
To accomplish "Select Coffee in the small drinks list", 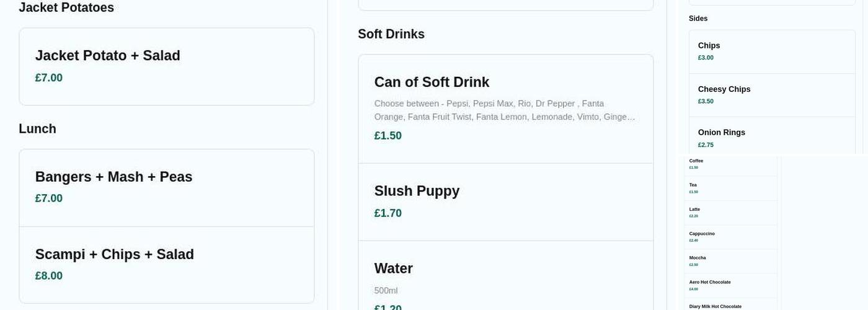I will (x=730, y=164).
